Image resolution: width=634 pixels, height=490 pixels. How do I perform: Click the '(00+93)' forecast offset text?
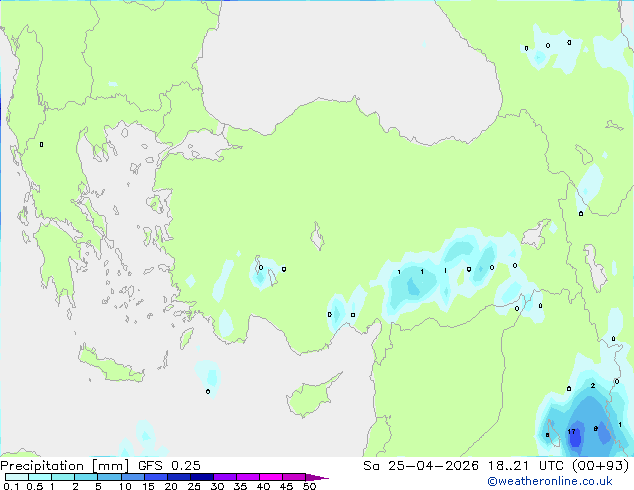[x=600, y=466]
